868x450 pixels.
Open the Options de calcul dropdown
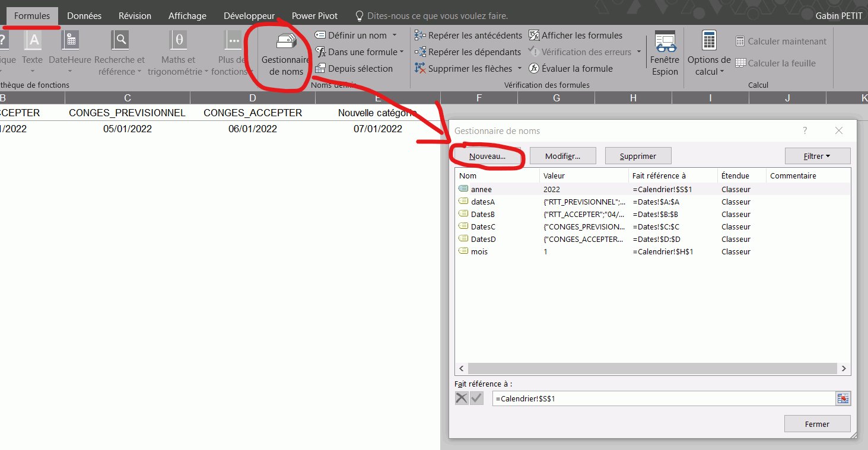pyautogui.click(x=709, y=65)
